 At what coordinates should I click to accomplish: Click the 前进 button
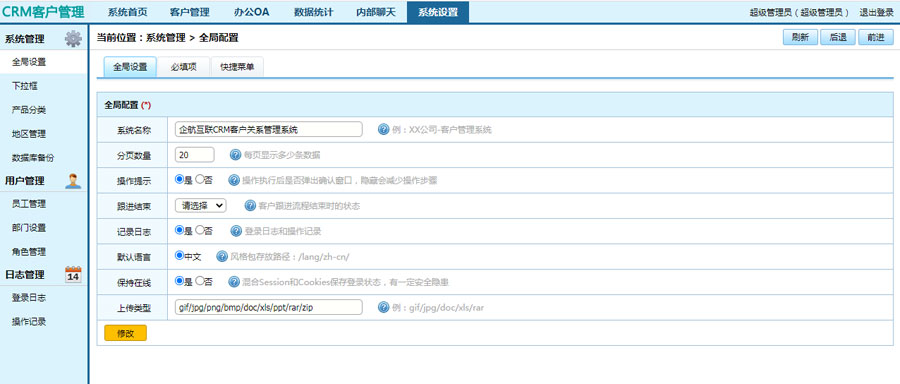876,37
